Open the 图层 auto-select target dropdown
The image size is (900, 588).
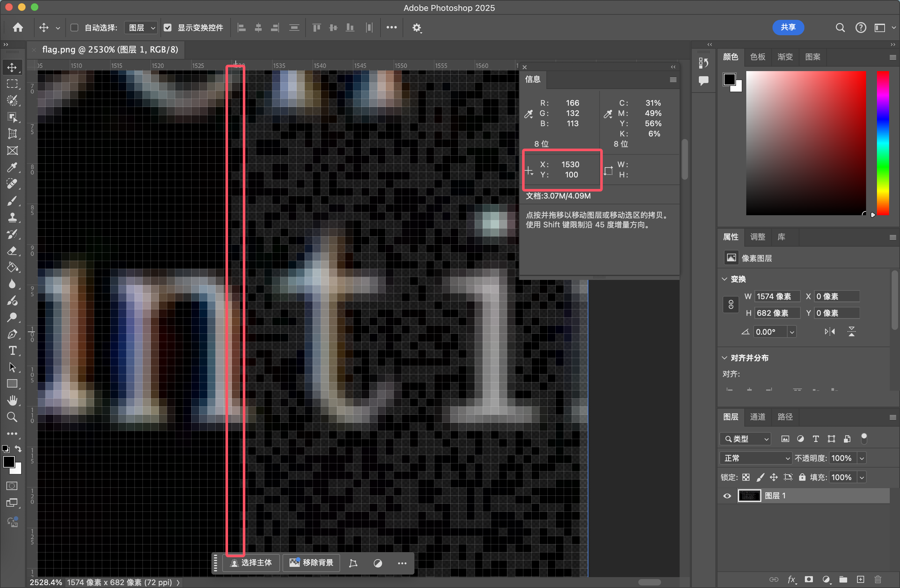pyautogui.click(x=141, y=28)
